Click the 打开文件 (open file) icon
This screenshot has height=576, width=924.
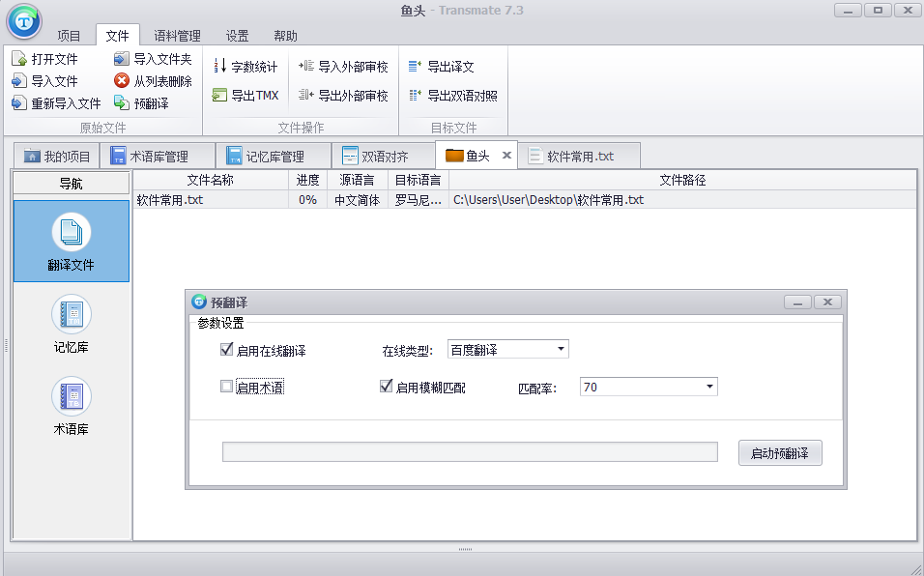point(19,59)
